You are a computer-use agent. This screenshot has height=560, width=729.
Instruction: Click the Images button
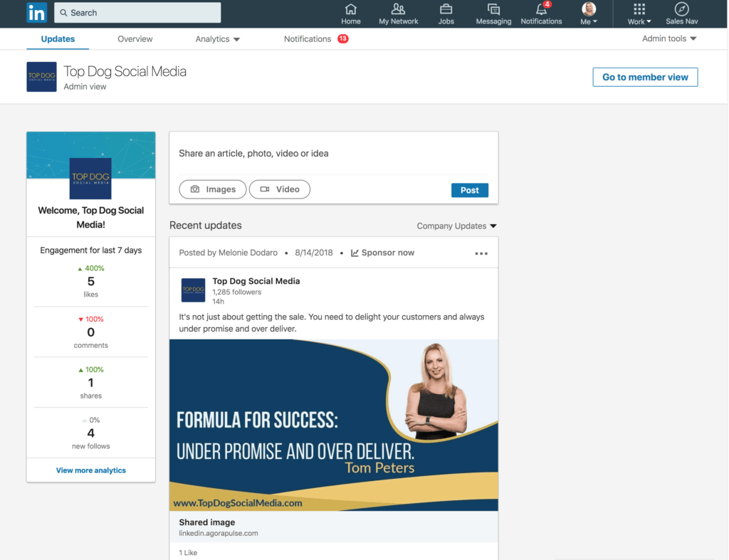[212, 189]
